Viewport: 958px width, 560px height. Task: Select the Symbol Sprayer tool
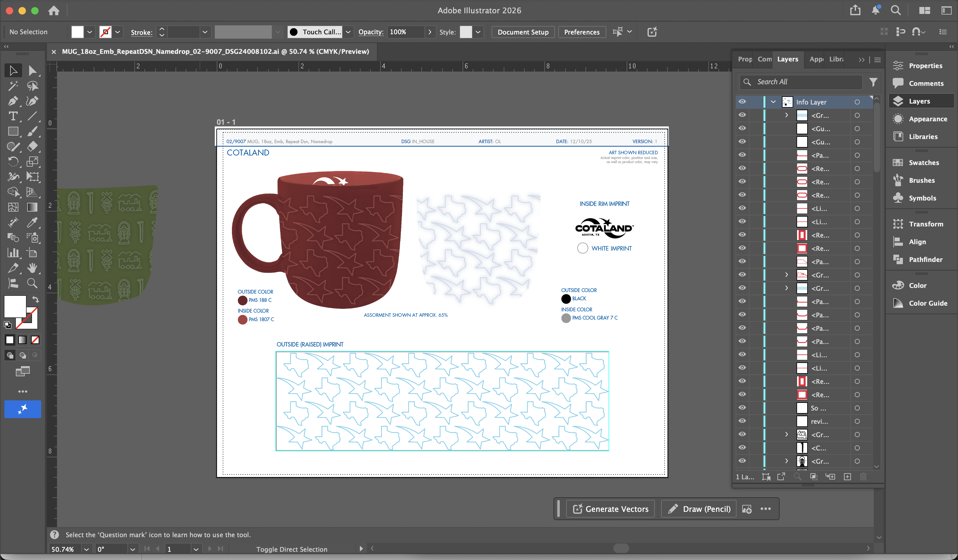[x=32, y=238]
